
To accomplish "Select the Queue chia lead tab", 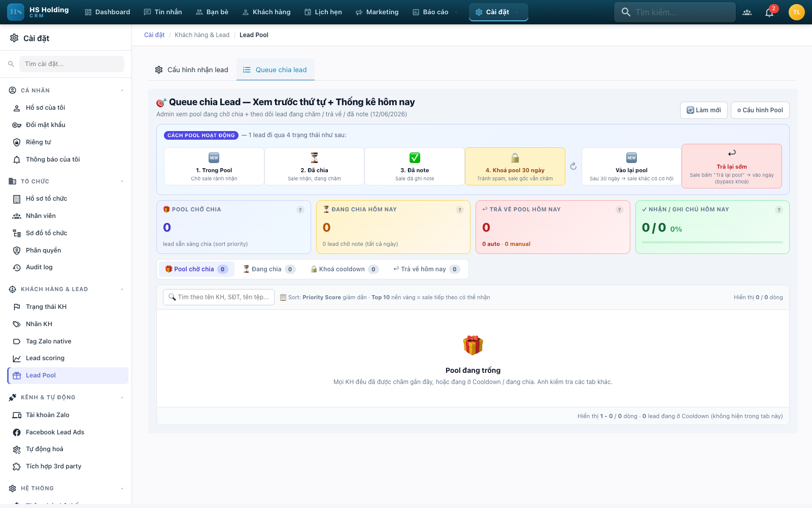I will [276, 70].
